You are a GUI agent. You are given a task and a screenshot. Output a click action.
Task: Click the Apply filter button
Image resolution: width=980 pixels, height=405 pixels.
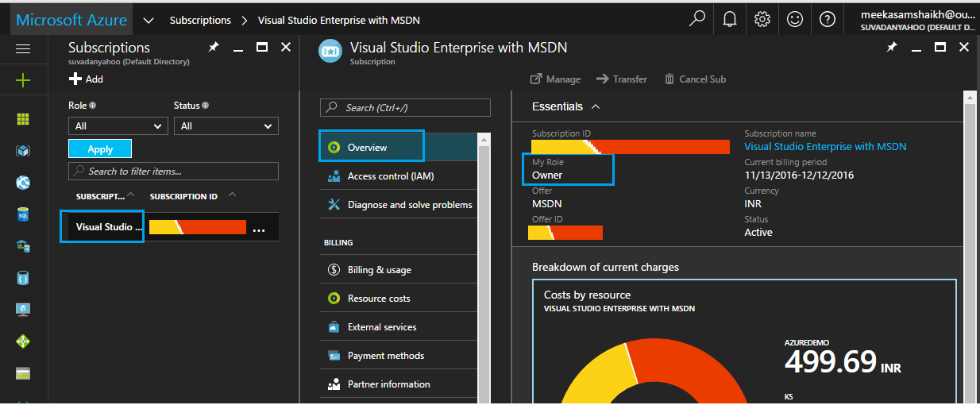coord(100,149)
